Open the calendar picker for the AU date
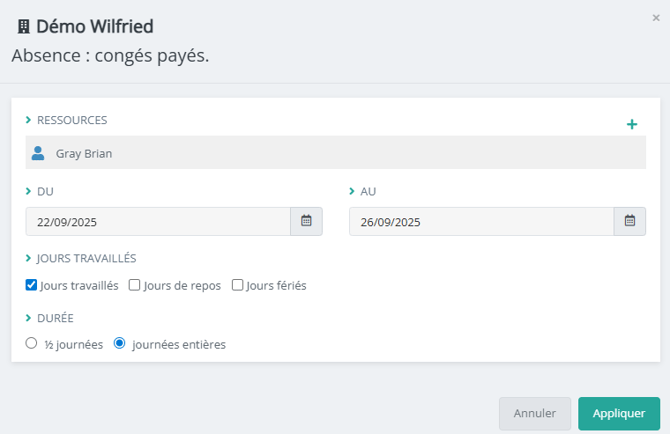The height and width of the screenshot is (434, 670). coord(630,221)
